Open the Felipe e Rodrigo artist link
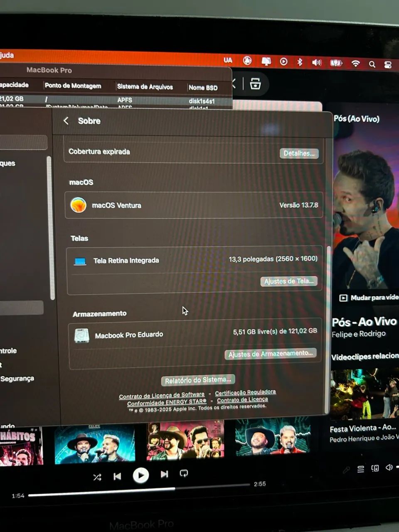Screen dimensions: 399x532 (x=359, y=334)
